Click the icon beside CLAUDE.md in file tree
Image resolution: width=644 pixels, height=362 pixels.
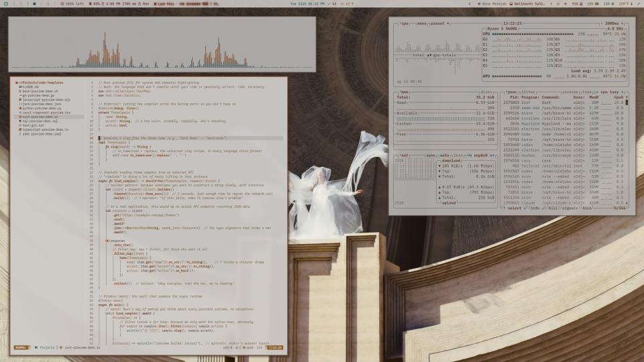[20, 87]
